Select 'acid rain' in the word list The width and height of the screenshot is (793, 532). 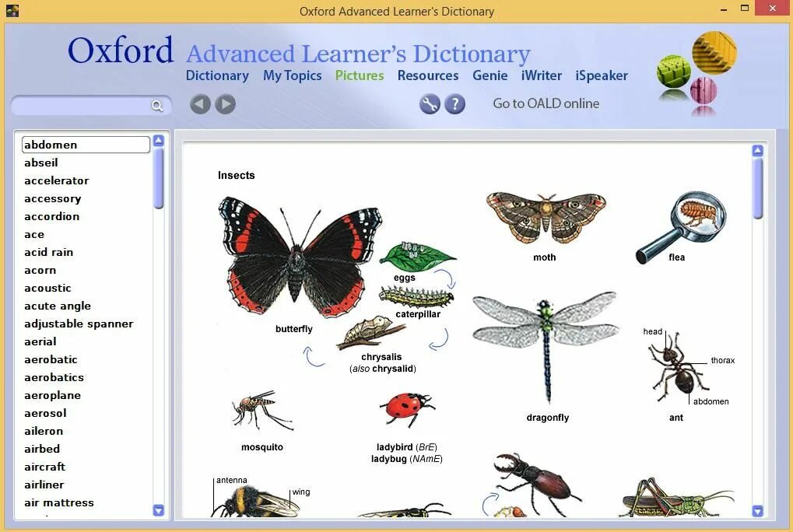tap(48, 252)
